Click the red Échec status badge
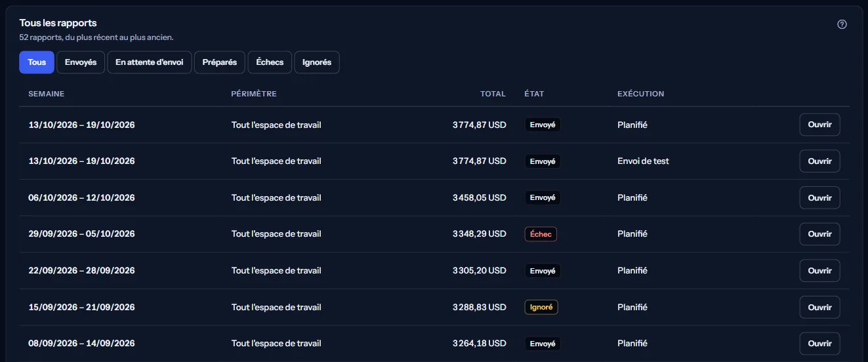 pyautogui.click(x=541, y=234)
